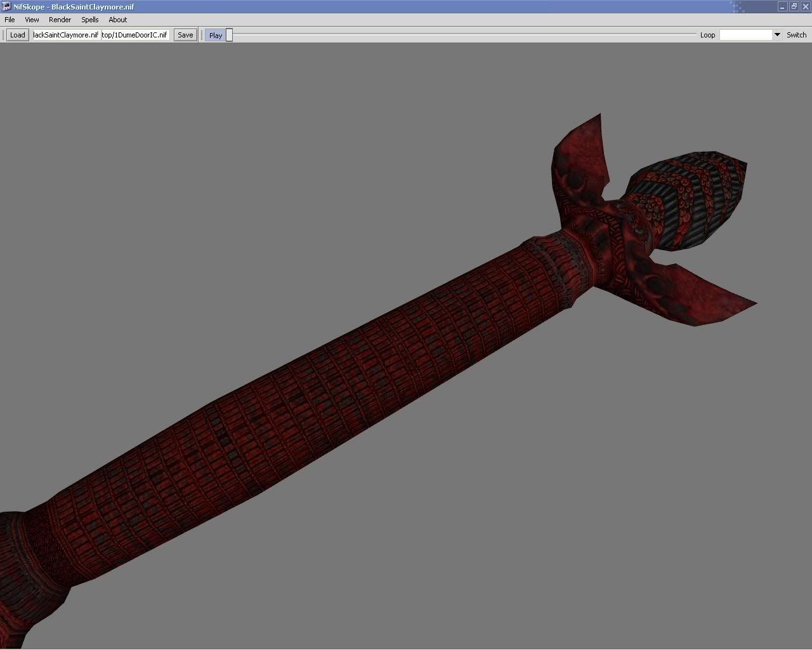Click the grip handle left of Load
This screenshot has width=812, height=650.
point(3,35)
